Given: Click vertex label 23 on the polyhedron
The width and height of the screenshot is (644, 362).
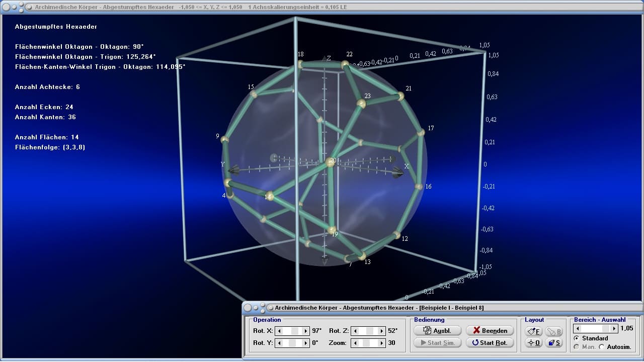Looking at the screenshot, I should click(367, 96).
